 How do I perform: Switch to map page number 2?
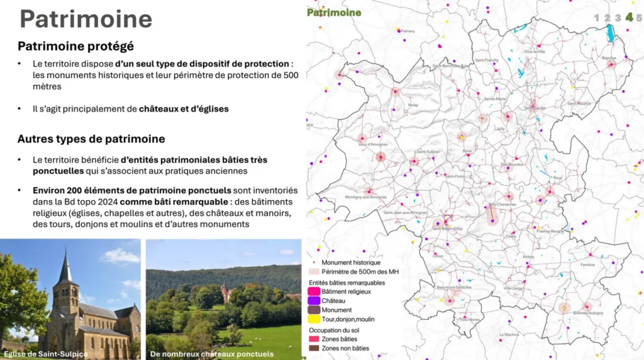click(x=608, y=18)
